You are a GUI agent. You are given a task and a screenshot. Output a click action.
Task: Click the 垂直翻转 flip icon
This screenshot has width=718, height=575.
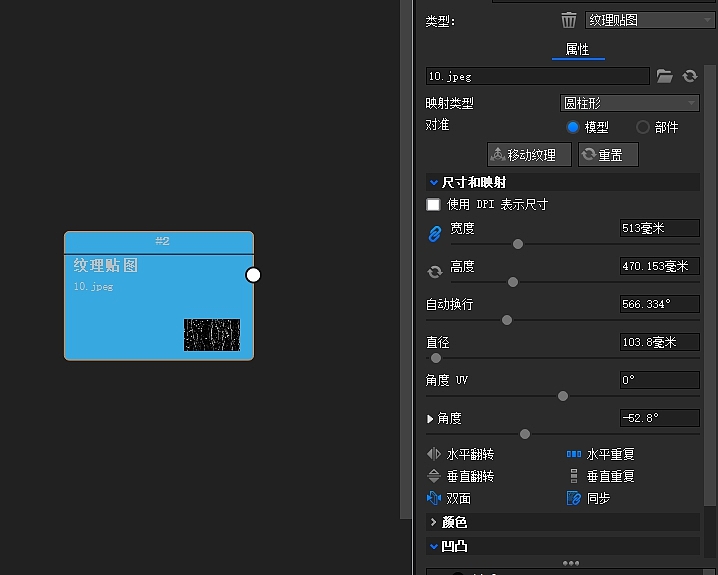coord(434,476)
